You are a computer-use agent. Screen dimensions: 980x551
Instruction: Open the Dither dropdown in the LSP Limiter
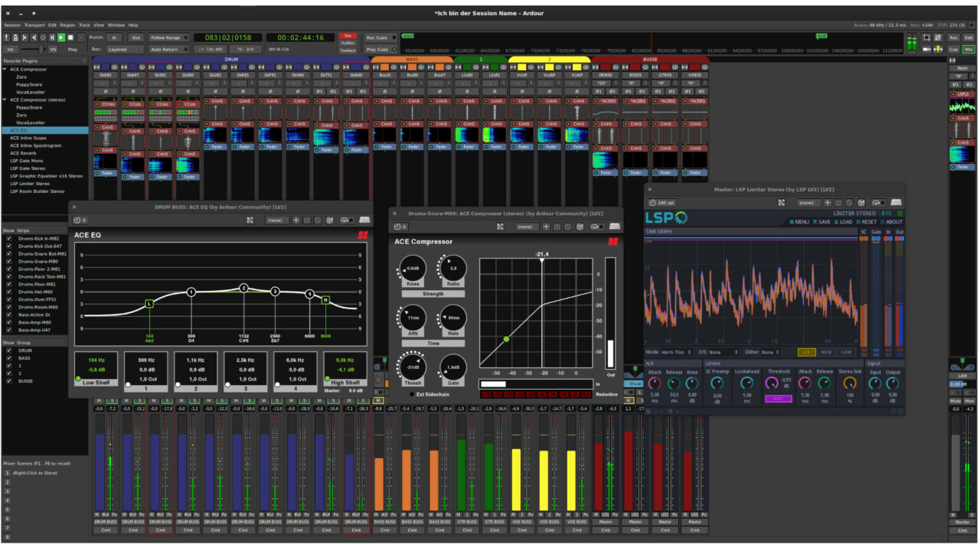(x=769, y=352)
